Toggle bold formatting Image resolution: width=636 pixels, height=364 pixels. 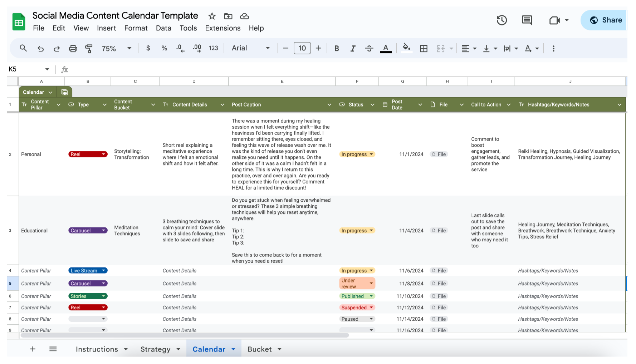coord(337,48)
